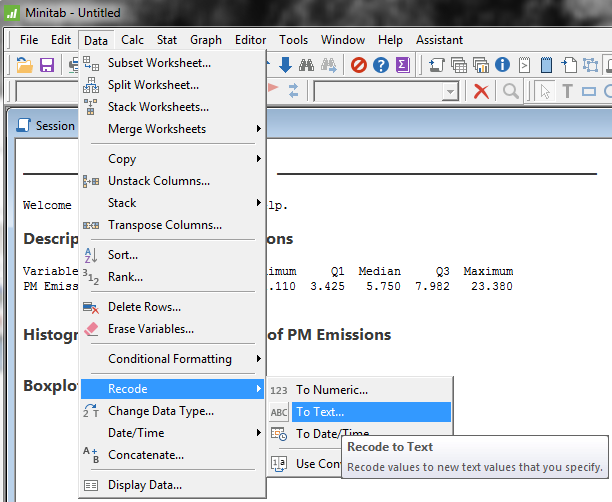Open the Editor menu
612x502 pixels.
pos(250,40)
